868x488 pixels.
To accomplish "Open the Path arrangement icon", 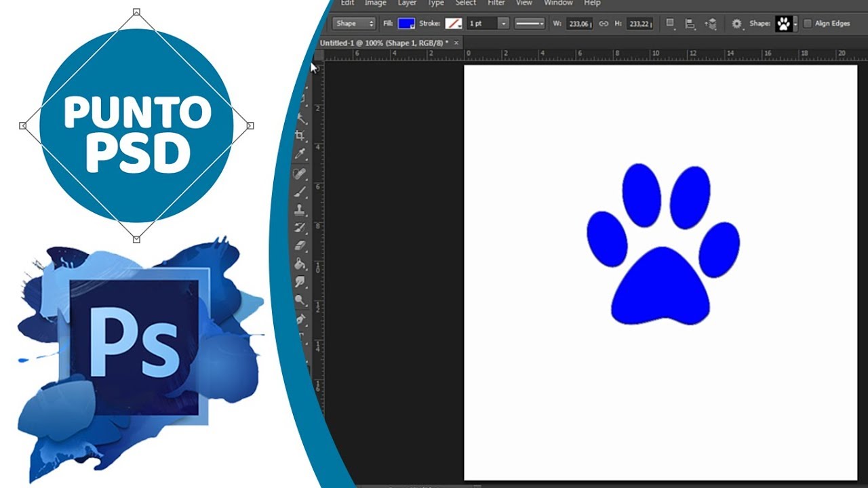I will [x=711, y=24].
